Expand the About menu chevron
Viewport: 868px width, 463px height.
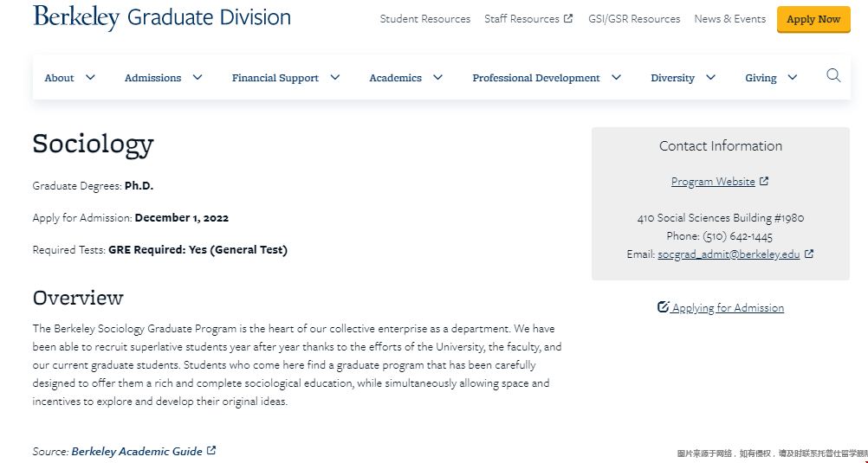coord(90,77)
